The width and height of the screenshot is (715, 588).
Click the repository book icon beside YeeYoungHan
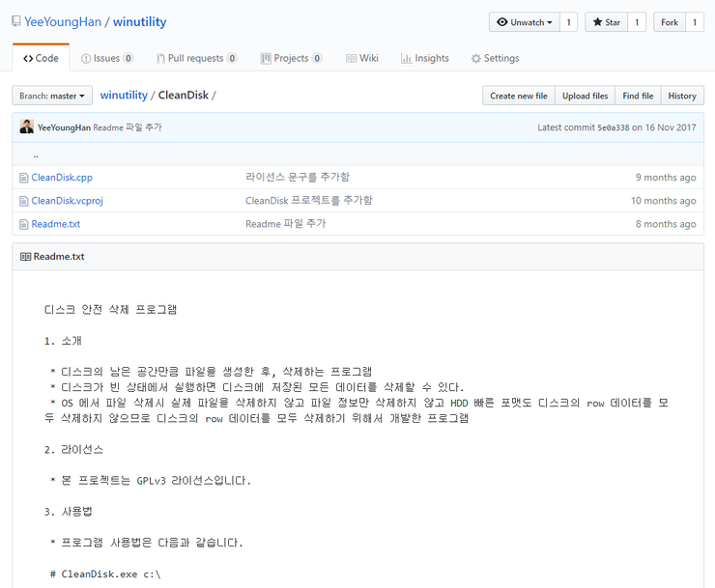click(x=15, y=21)
